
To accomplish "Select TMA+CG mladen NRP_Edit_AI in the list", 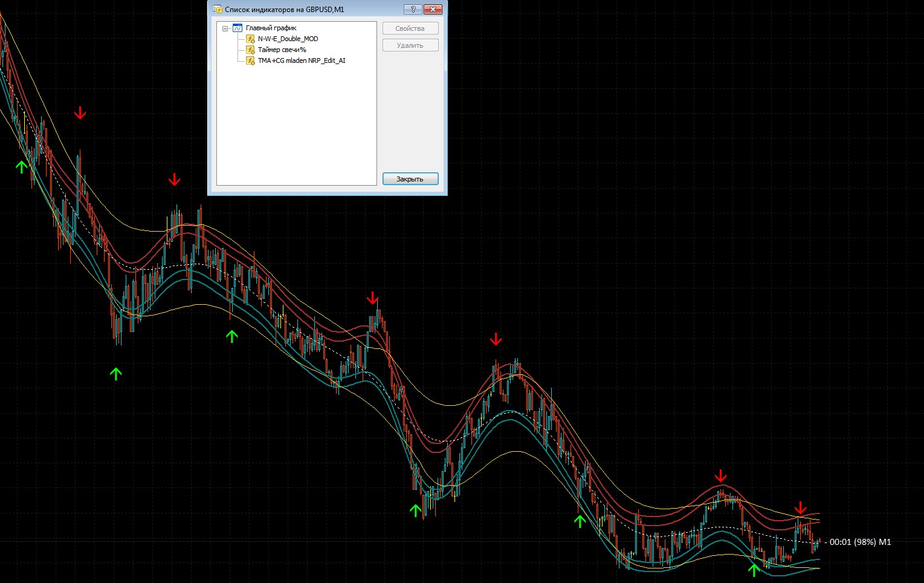I will tap(302, 60).
